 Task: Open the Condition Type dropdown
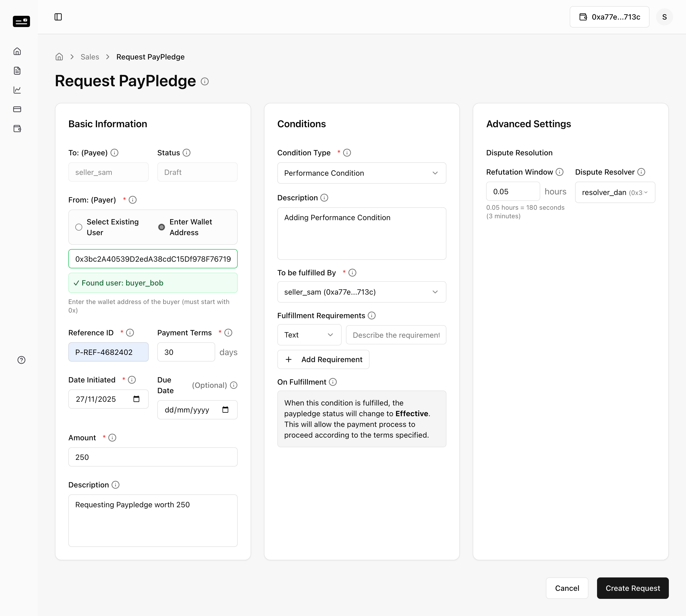coord(361,173)
